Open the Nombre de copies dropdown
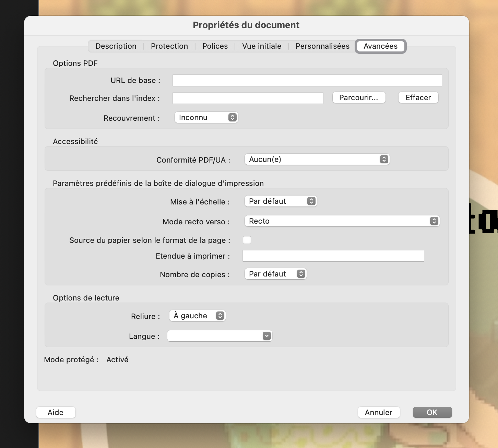Image resolution: width=498 pixels, height=448 pixels. click(276, 274)
